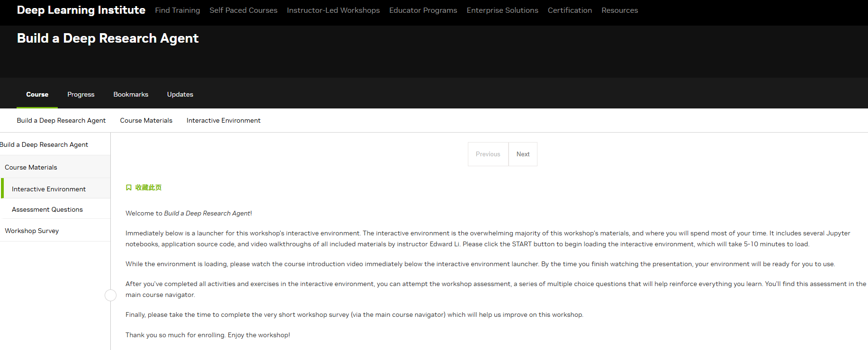Screen dimensions: 868x350
Task: Click the Previous navigation button
Action: point(488,154)
